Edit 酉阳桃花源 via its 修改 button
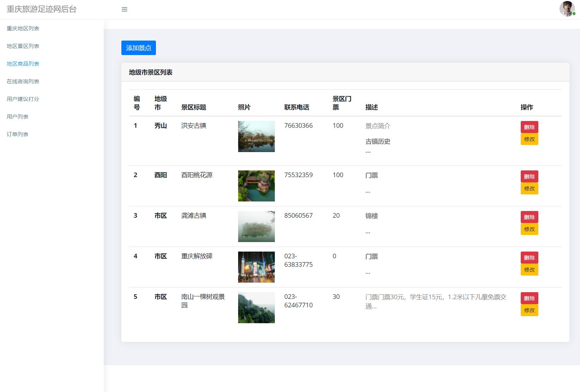Screen dimensions: 580x392 click(529, 188)
